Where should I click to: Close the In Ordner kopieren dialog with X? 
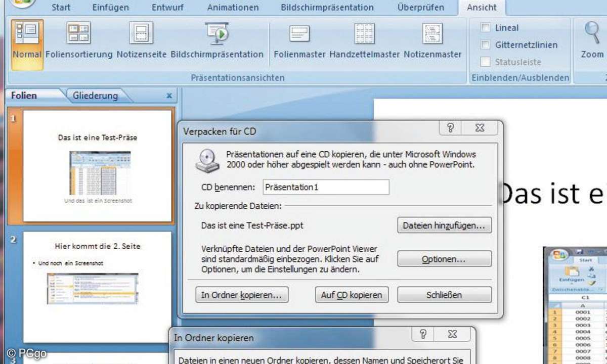coord(453,334)
